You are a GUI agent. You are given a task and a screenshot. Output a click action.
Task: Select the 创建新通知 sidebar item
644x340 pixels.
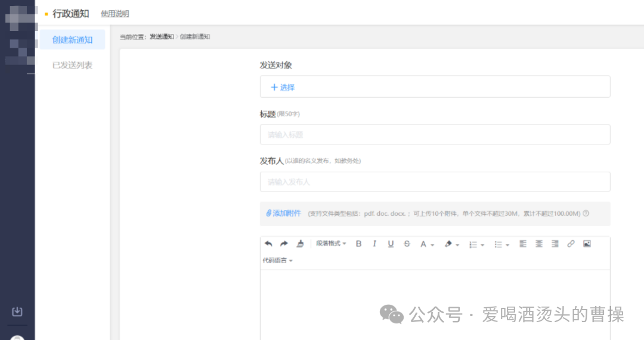(x=72, y=40)
